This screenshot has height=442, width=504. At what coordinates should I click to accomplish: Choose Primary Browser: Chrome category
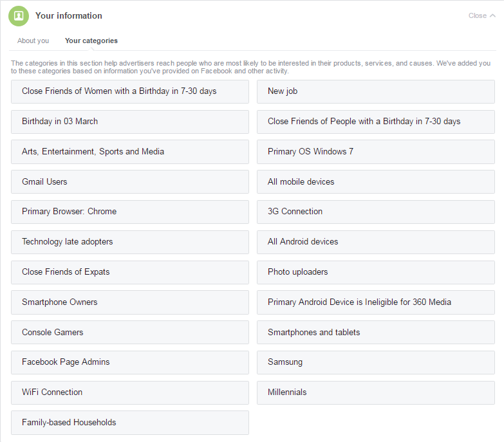130,212
